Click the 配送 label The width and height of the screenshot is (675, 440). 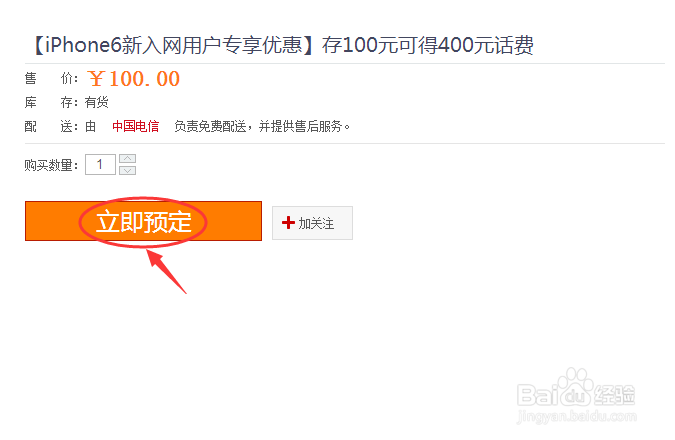tap(51, 127)
